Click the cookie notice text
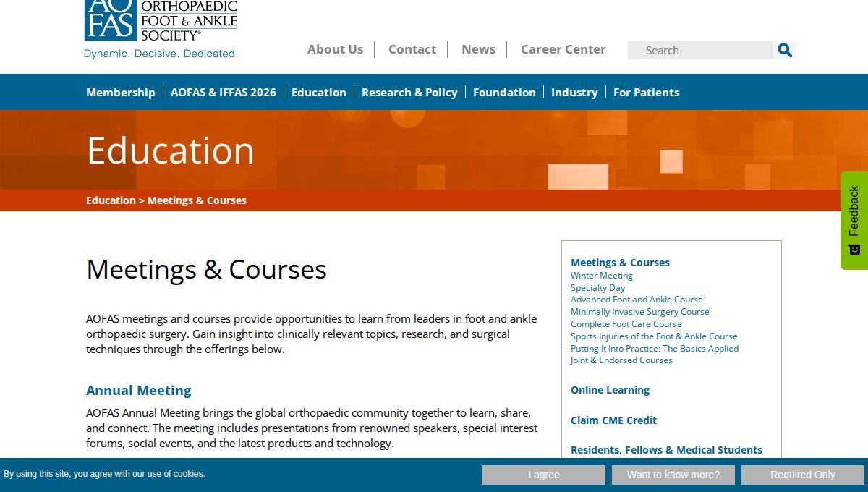The height and width of the screenshot is (492, 868). click(104, 474)
